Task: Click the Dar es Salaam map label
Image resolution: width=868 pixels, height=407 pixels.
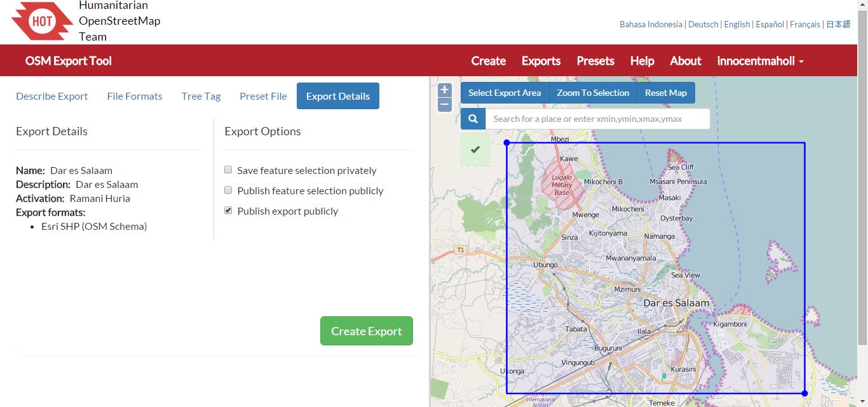Action: pyautogui.click(x=676, y=303)
